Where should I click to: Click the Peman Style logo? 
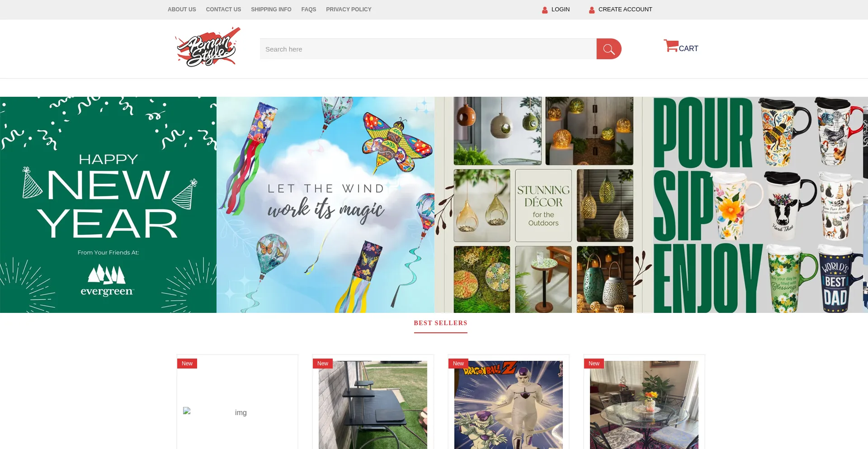pyautogui.click(x=208, y=47)
